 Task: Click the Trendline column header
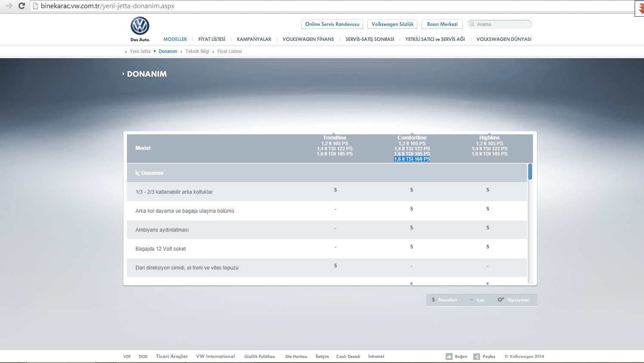pyautogui.click(x=335, y=138)
